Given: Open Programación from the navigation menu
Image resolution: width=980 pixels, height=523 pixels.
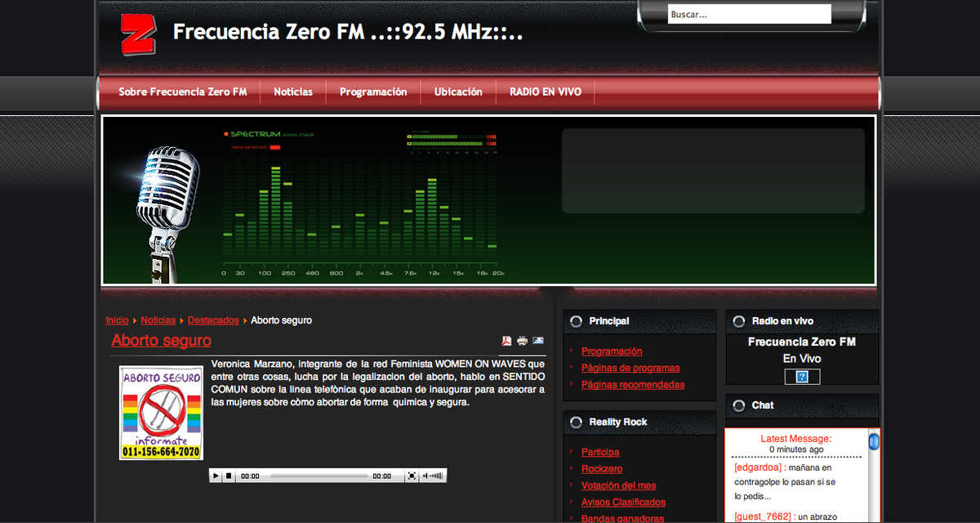Looking at the screenshot, I should [x=373, y=92].
